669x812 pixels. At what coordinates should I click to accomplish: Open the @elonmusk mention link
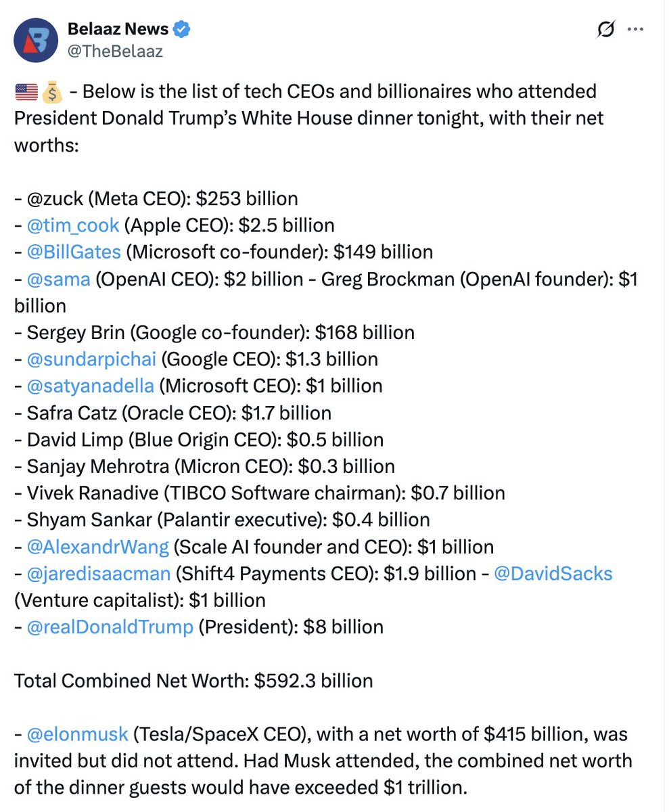(x=77, y=734)
